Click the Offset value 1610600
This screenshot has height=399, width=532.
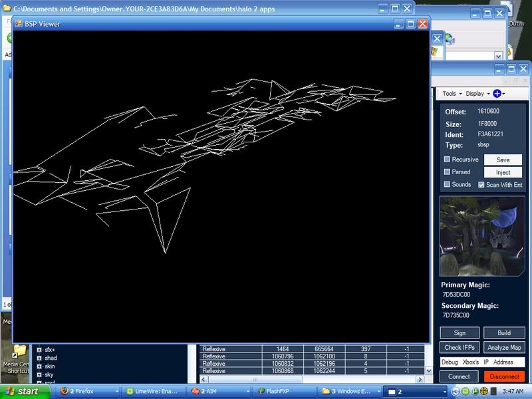click(x=488, y=111)
